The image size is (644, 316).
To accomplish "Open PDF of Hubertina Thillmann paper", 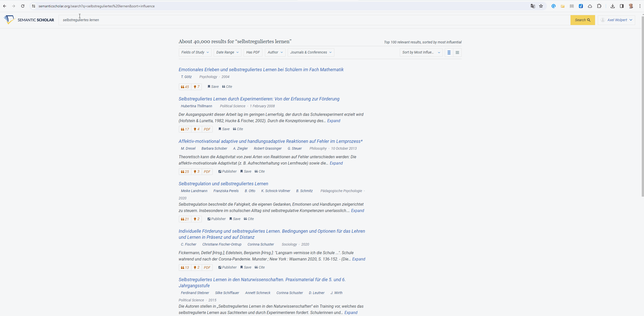I will point(207,129).
